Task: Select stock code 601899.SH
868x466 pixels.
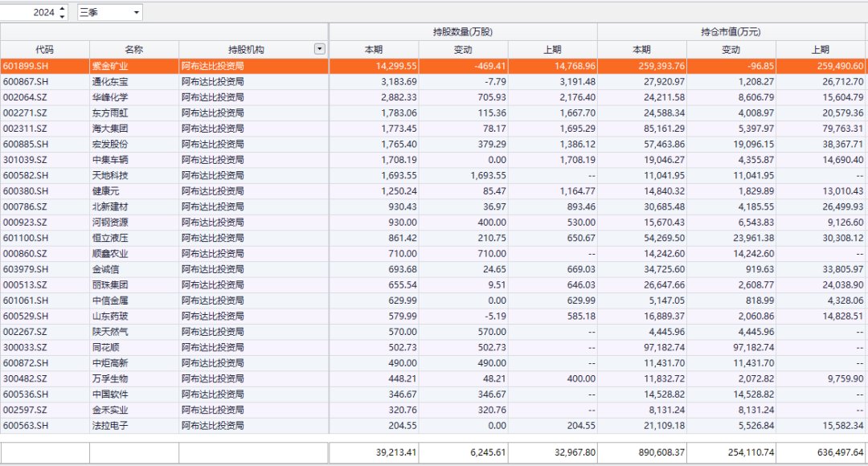Action: [x=26, y=66]
